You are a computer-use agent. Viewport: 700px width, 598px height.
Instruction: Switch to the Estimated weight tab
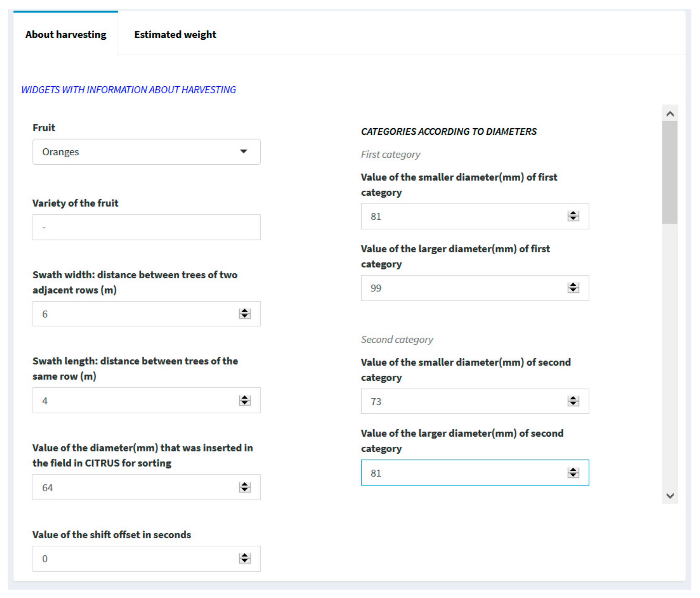tap(175, 34)
